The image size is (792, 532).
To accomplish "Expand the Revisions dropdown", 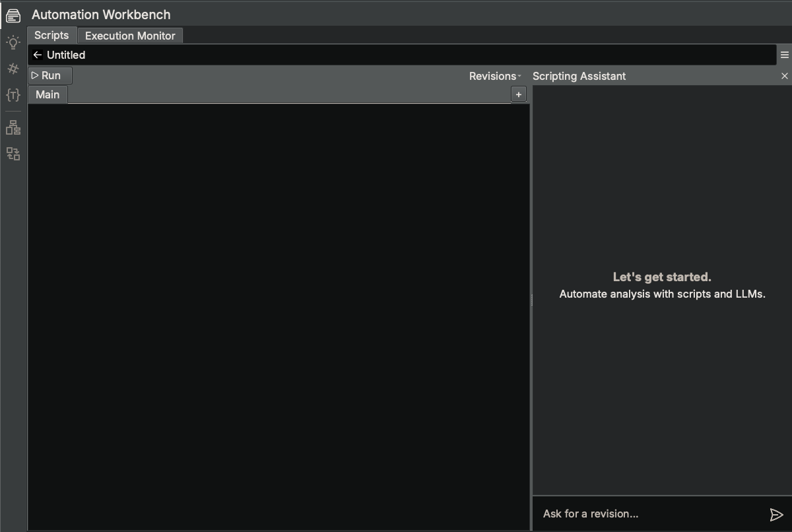I will [x=495, y=76].
